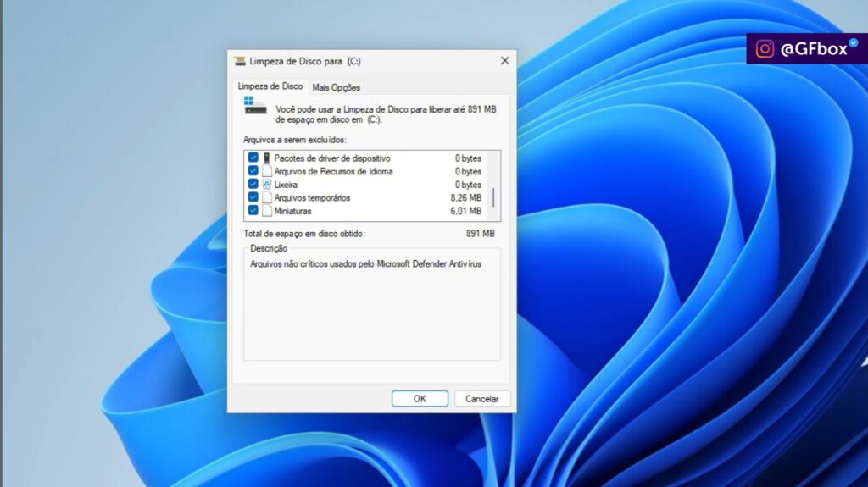Select the Arquivos temporários label

click(312, 198)
